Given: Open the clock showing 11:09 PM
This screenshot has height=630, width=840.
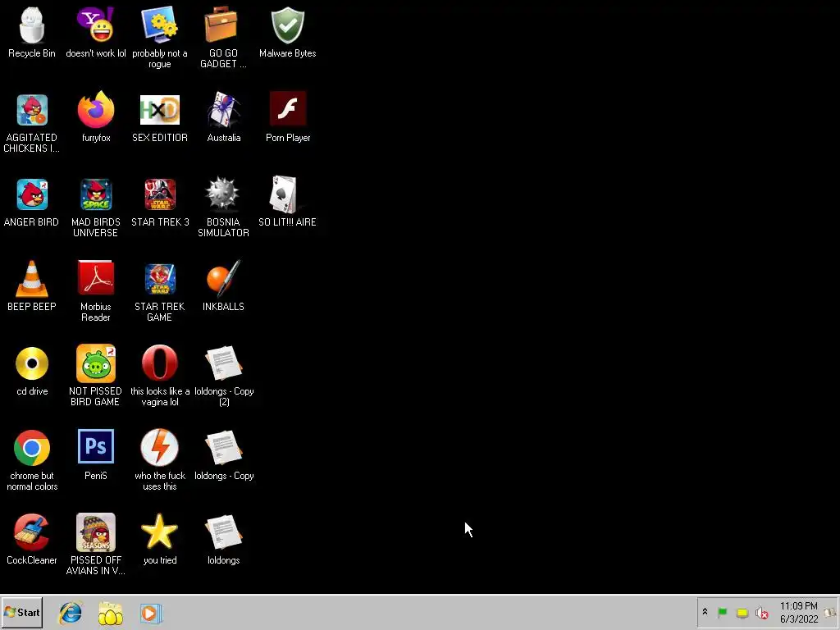Looking at the screenshot, I should 799,612.
